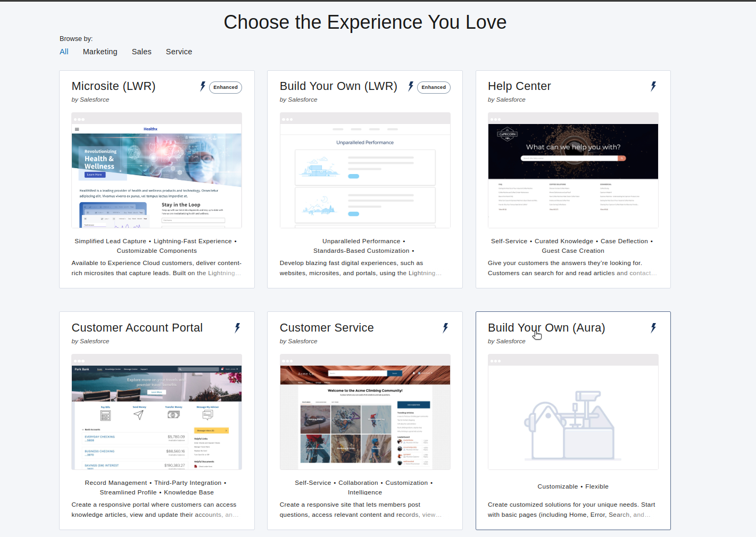Viewport: 756px width, 537px height.
Task: Show Service category templates
Action: [179, 52]
